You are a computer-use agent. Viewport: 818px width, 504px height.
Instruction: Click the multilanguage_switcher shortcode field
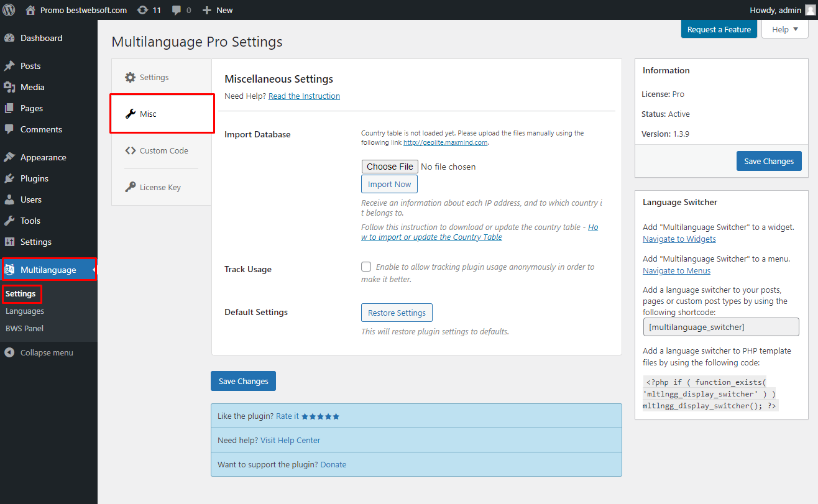pyautogui.click(x=721, y=327)
